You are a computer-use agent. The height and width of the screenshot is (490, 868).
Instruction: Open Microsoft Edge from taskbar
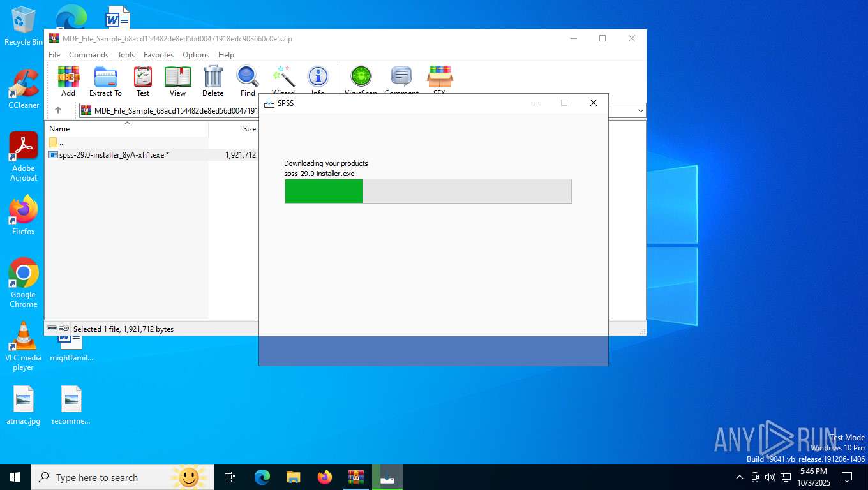262,477
